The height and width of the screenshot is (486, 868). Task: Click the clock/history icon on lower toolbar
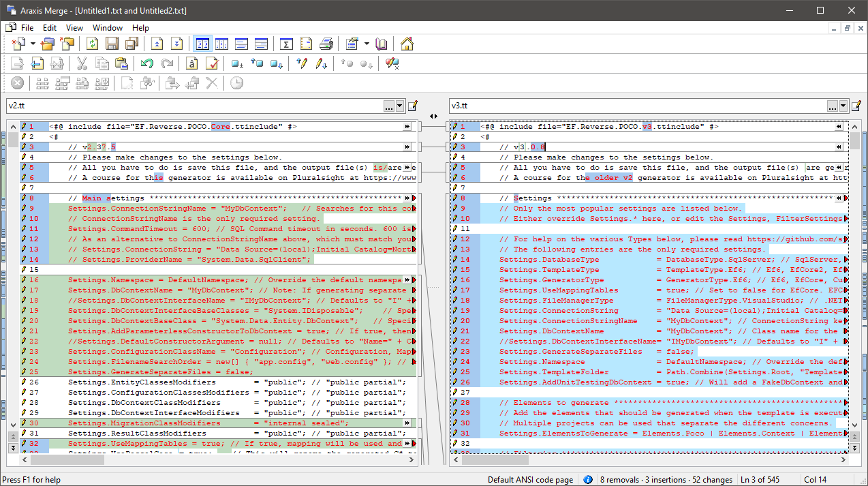pos(236,82)
